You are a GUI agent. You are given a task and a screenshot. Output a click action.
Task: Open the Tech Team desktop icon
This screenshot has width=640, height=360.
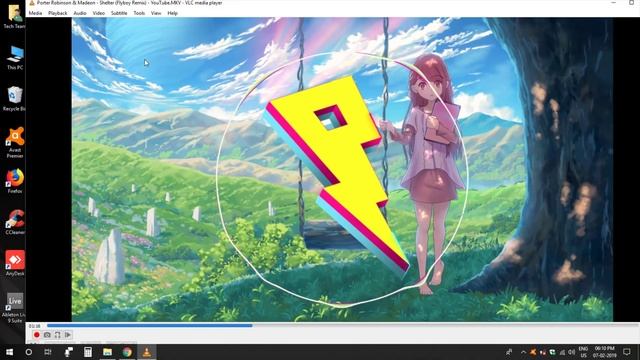pyautogui.click(x=15, y=16)
